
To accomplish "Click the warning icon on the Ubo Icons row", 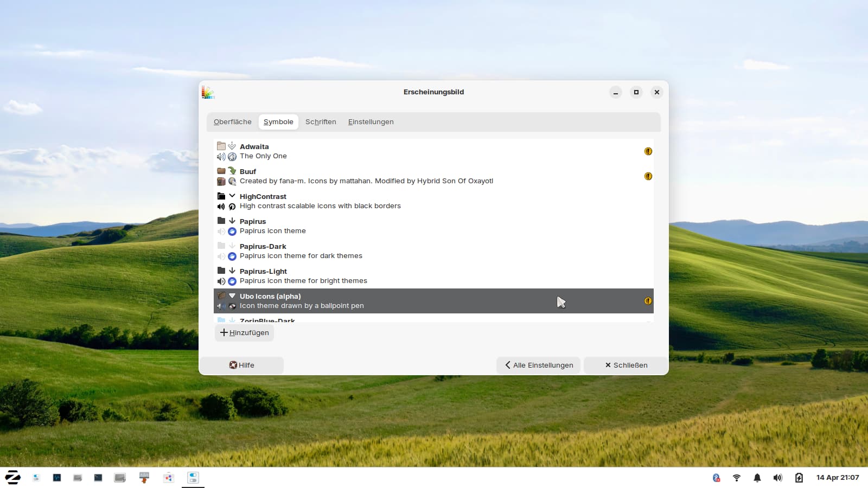I will [648, 301].
